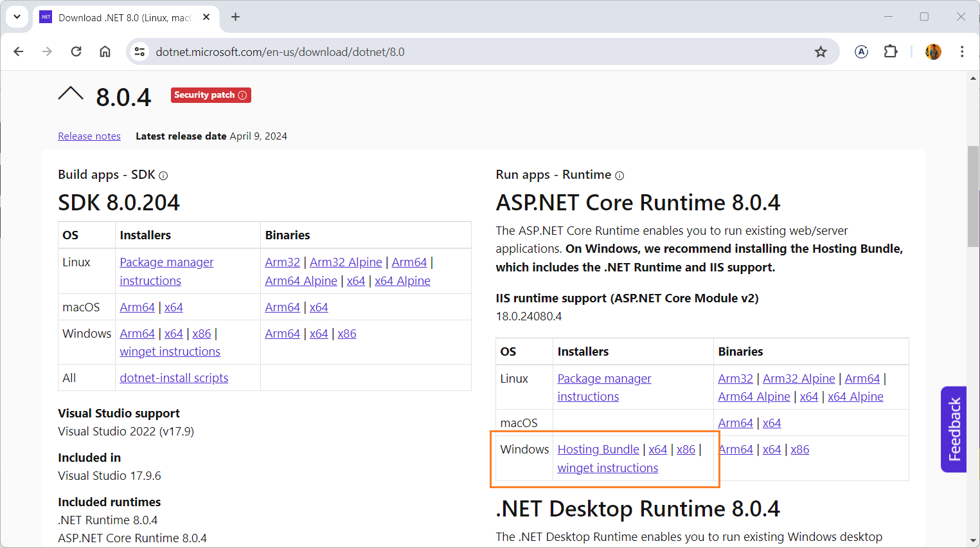Open the dotnet-install scripts link
This screenshot has width=980, height=548.
[174, 378]
